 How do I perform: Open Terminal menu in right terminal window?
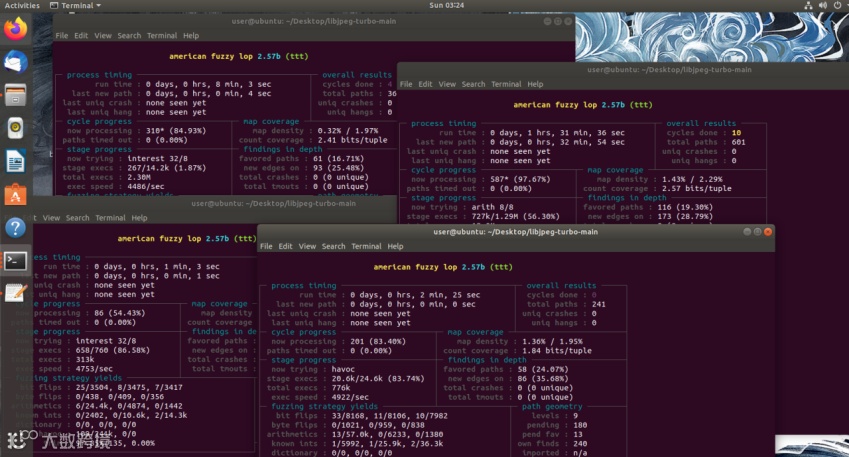click(506, 84)
